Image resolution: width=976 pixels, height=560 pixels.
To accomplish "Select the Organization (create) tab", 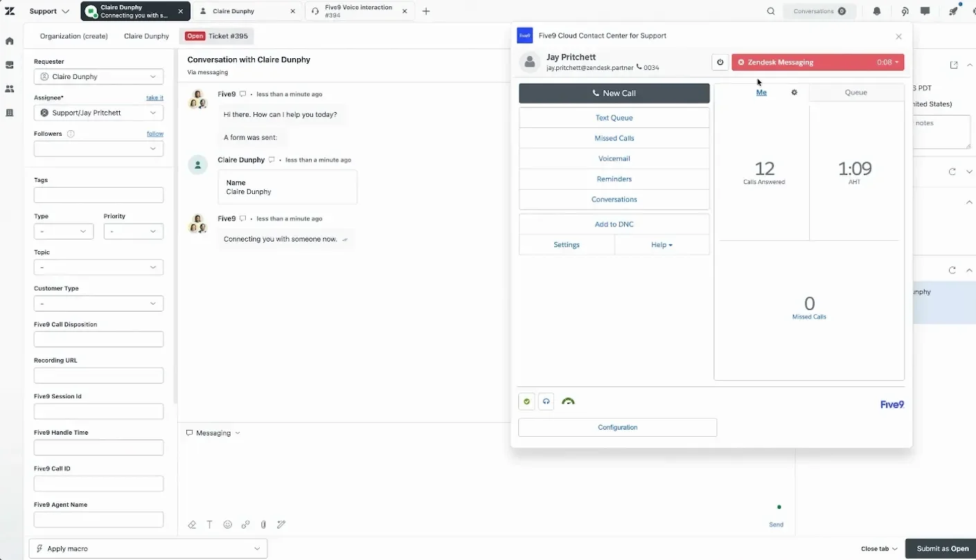I will [74, 36].
